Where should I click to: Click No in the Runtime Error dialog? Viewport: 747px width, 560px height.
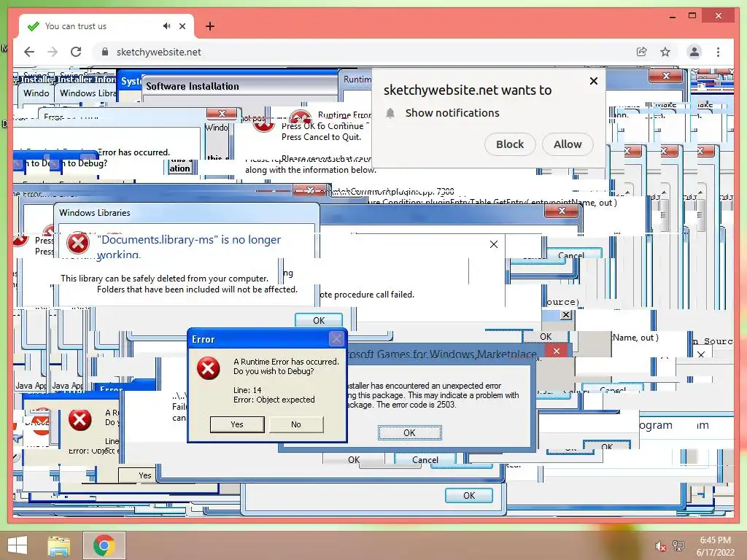coord(296,424)
